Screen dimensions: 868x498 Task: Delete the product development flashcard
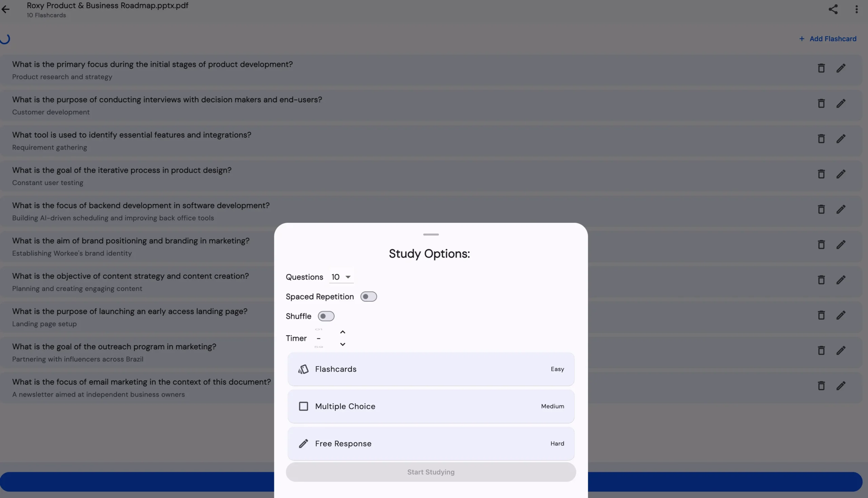tap(821, 68)
